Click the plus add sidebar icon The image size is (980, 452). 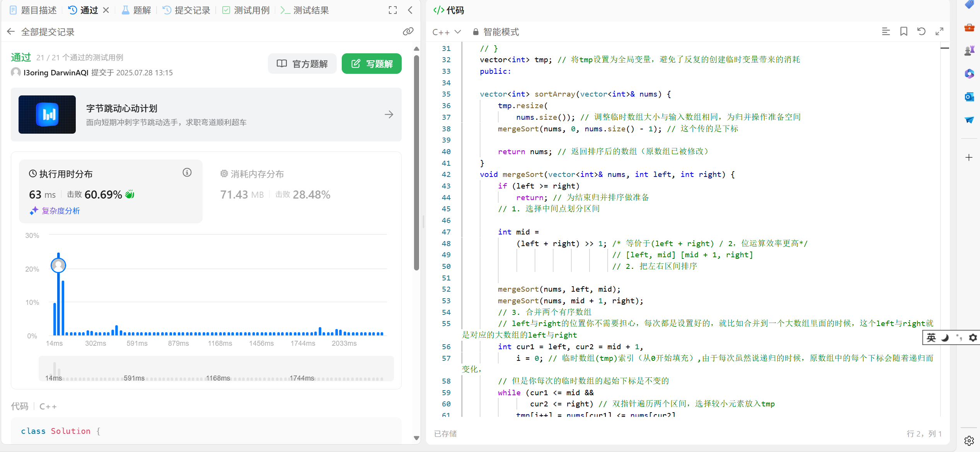(969, 157)
